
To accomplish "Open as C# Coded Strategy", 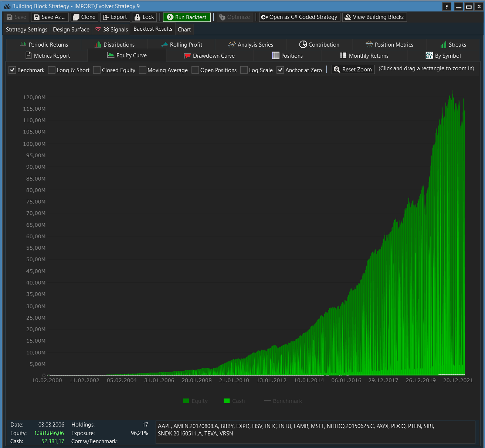I will 299,17.
